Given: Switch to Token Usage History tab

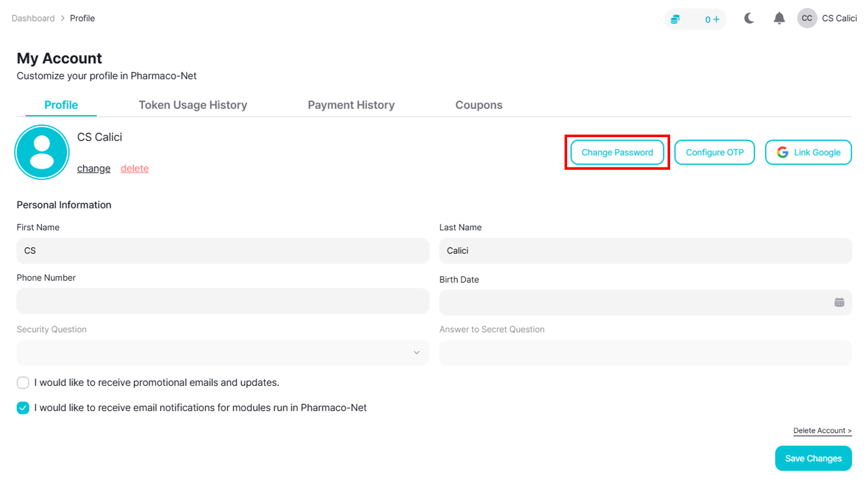Looking at the screenshot, I should click(x=193, y=105).
